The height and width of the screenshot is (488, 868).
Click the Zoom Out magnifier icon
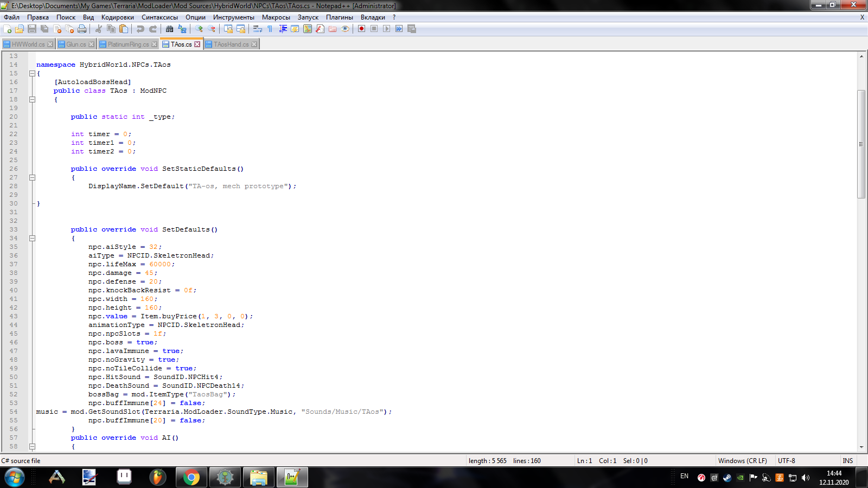click(212, 29)
